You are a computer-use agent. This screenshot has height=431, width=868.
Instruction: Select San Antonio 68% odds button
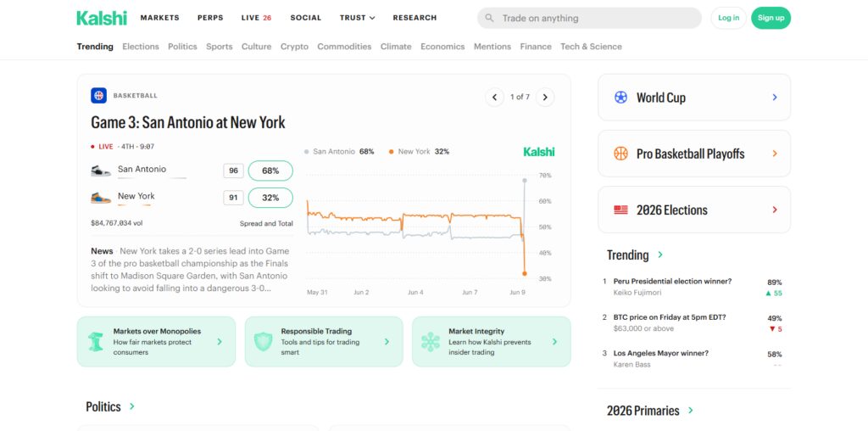pos(270,171)
